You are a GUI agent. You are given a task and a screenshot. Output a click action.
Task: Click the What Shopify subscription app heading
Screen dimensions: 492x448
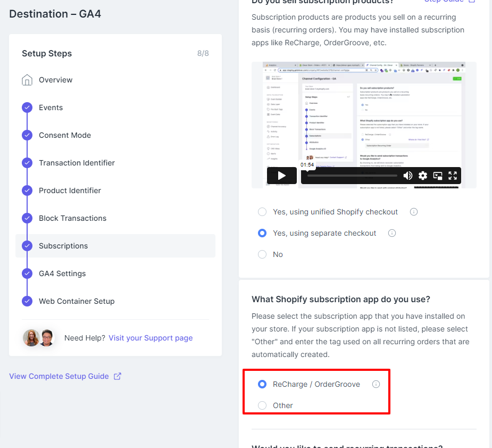341,299
